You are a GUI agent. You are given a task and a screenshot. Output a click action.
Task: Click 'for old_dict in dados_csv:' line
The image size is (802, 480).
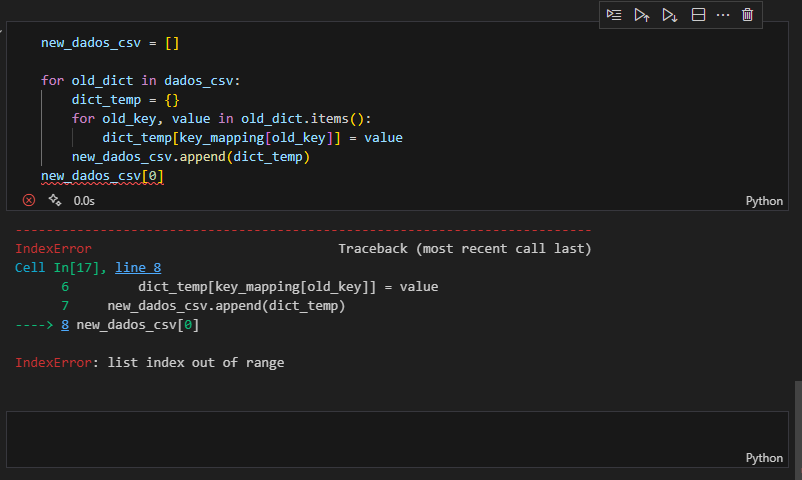click(x=141, y=81)
